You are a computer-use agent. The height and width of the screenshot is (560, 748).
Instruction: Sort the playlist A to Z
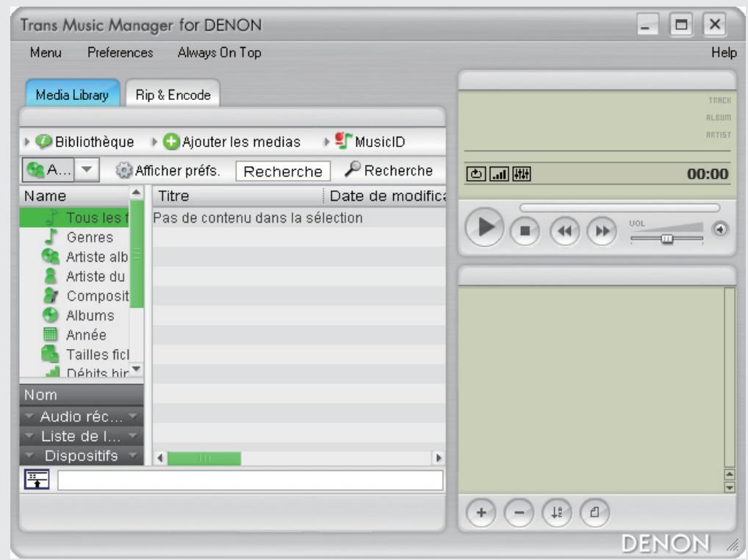point(557,513)
